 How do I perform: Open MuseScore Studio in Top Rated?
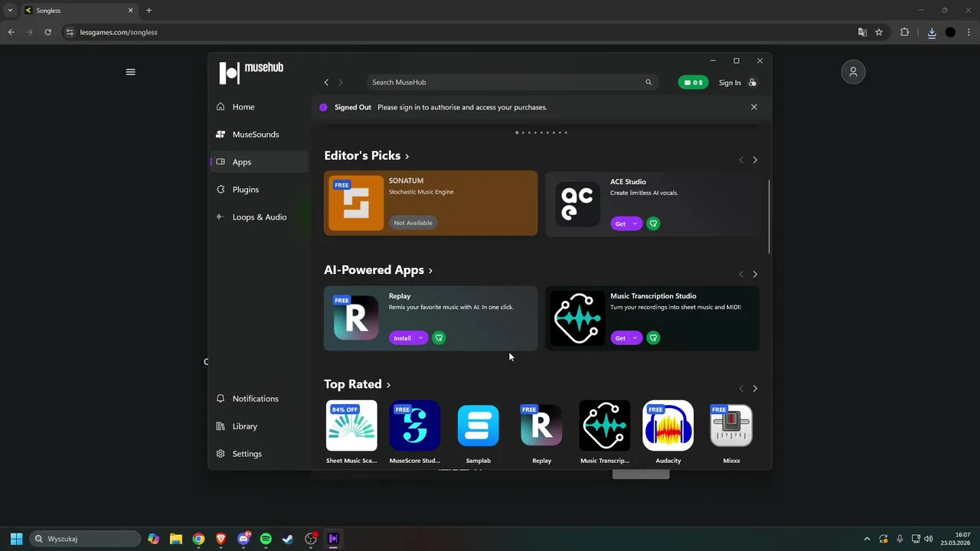coord(415,425)
